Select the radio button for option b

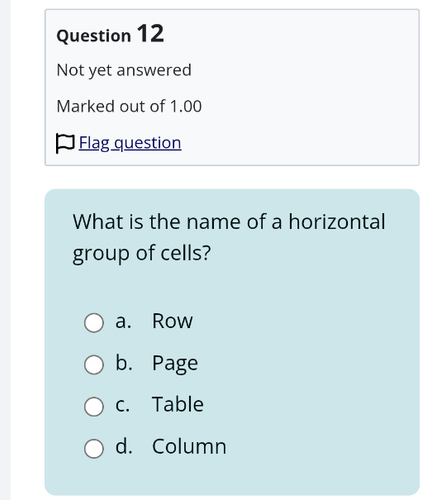94,365
